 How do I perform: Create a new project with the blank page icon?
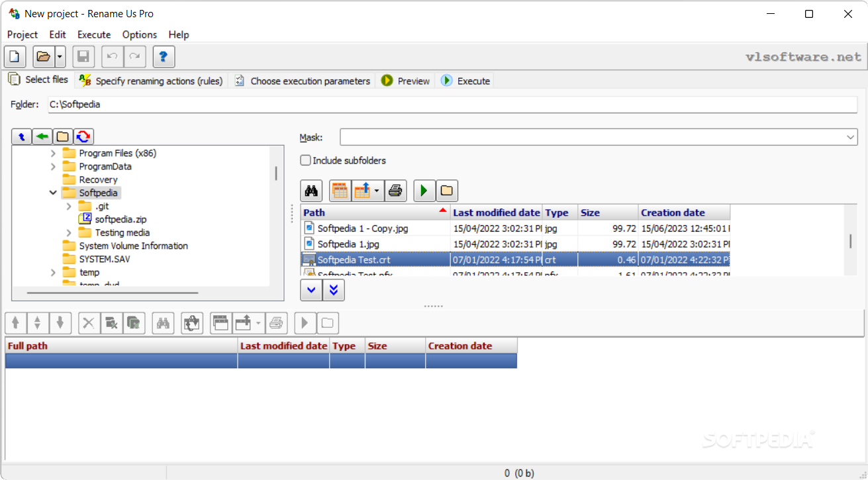15,57
